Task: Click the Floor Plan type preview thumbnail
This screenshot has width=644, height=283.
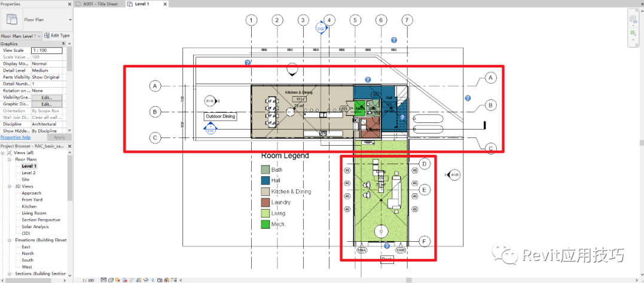Action: [13, 19]
